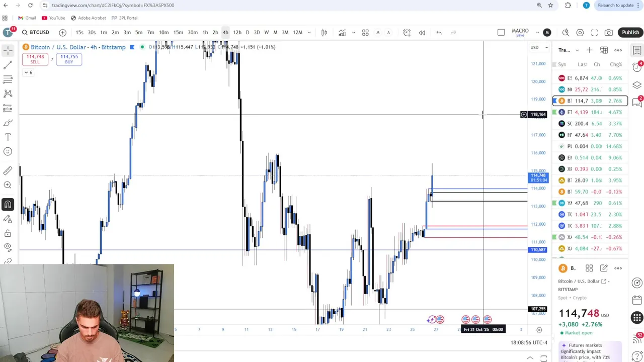The width and height of the screenshot is (644, 362).
Task: Toggle lock all drawings
Action: 8,233
